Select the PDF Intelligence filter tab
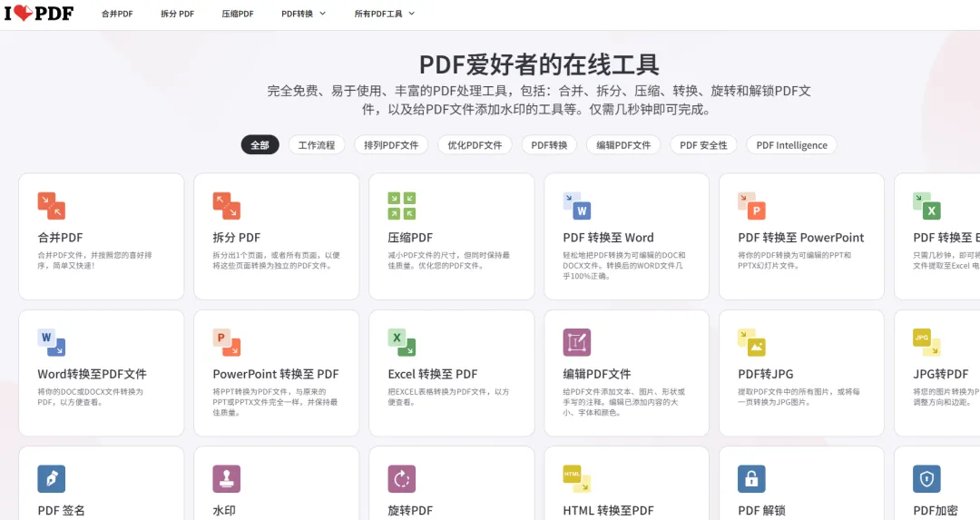Viewport: 980px width, 520px height. (x=792, y=145)
